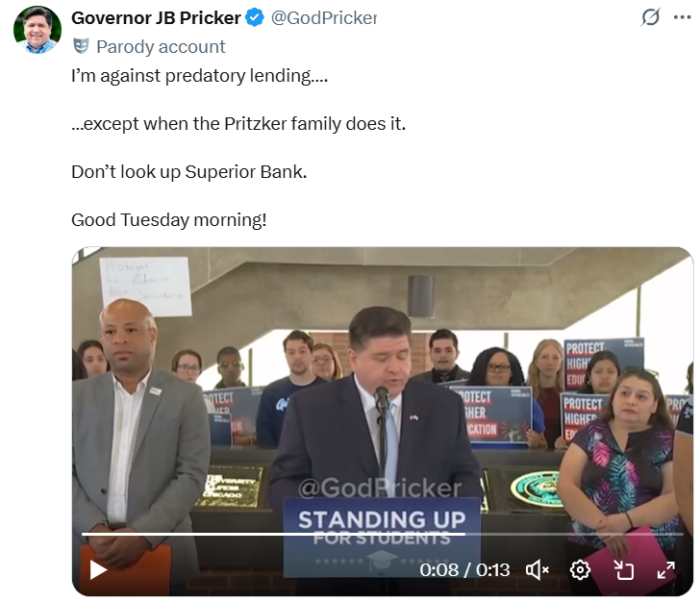
Task: Click the tweet text about Superior Bank
Action: (188, 172)
